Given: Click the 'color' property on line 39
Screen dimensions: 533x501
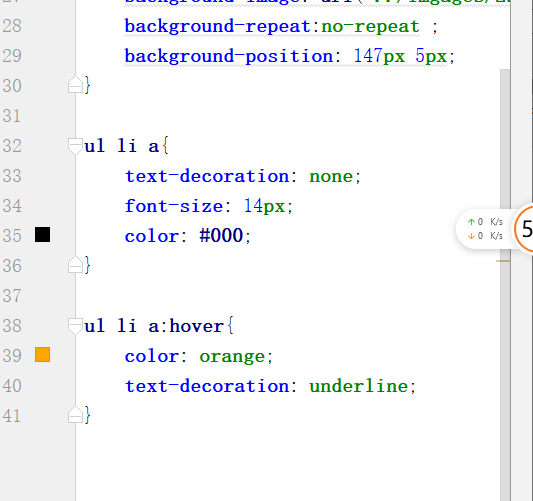Looking at the screenshot, I should [151, 356].
